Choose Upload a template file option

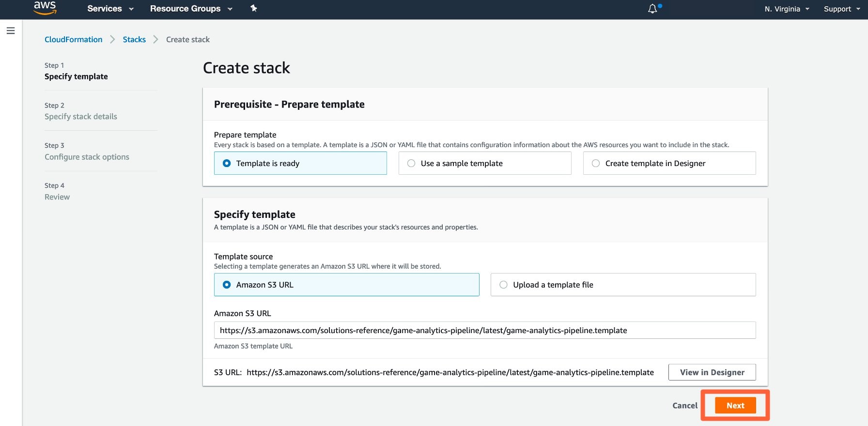pyautogui.click(x=623, y=285)
